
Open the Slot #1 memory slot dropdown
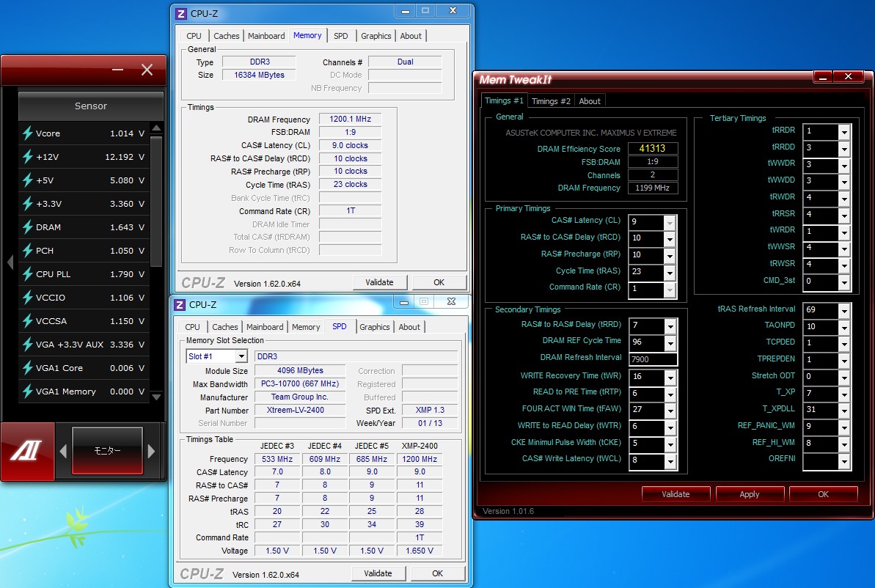[241, 356]
